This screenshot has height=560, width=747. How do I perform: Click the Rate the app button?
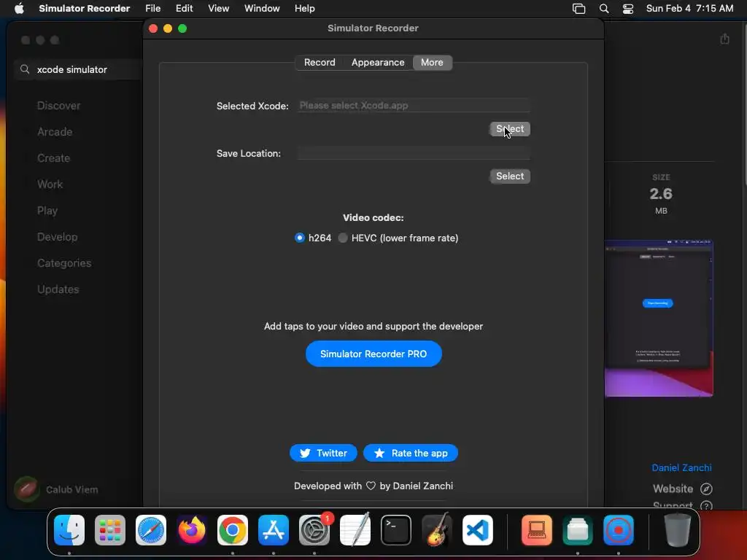point(410,453)
